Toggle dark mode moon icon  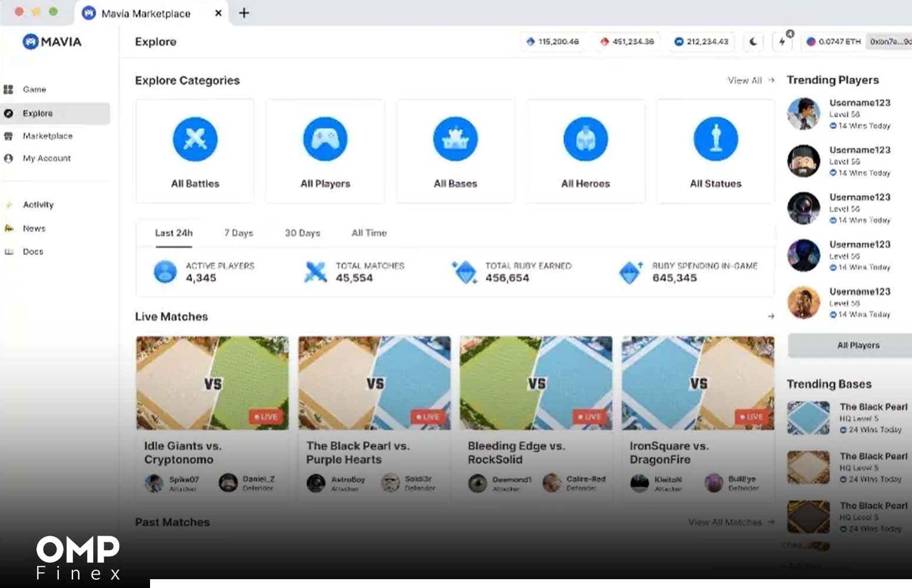[753, 42]
